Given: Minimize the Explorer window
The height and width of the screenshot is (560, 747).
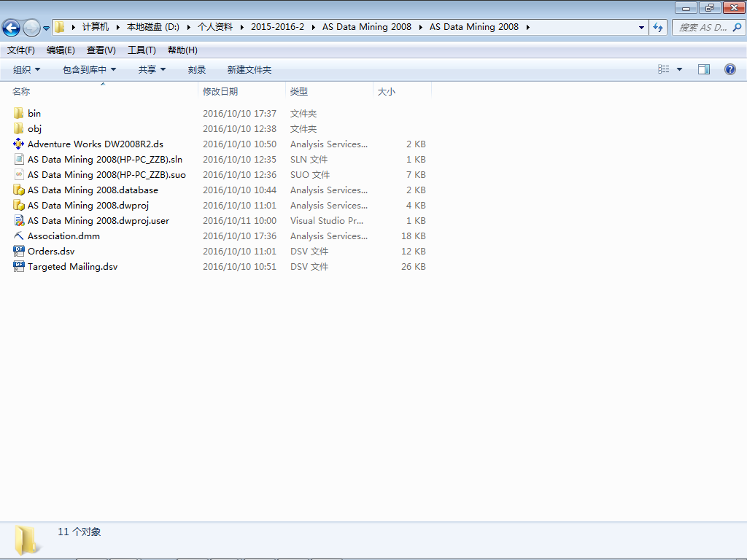Looking at the screenshot, I should pyautogui.click(x=686, y=7).
